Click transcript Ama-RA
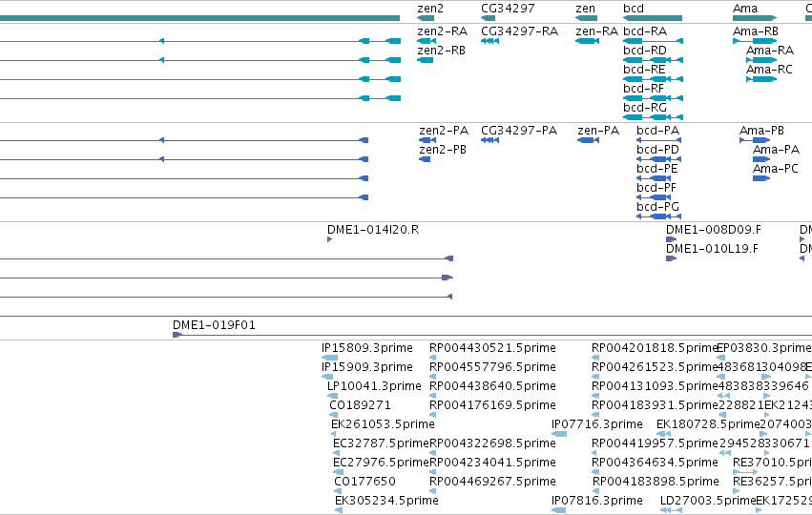Image resolution: width=812 pixels, height=515 pixels. coord(761,60)
